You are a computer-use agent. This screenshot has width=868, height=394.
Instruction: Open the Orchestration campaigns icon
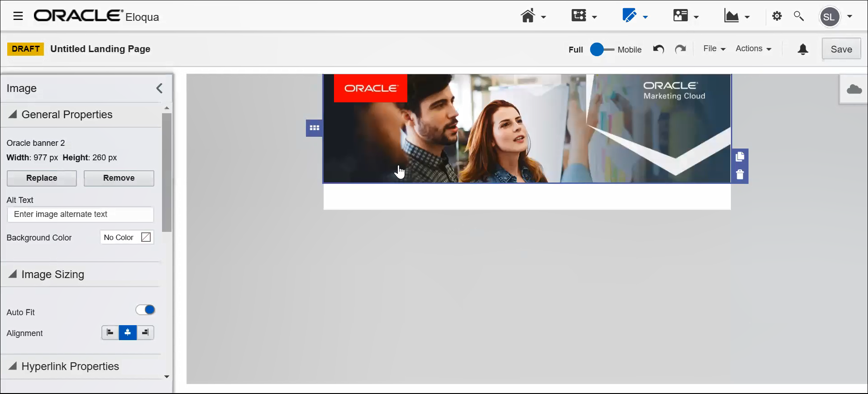click(x=579, y=16)
